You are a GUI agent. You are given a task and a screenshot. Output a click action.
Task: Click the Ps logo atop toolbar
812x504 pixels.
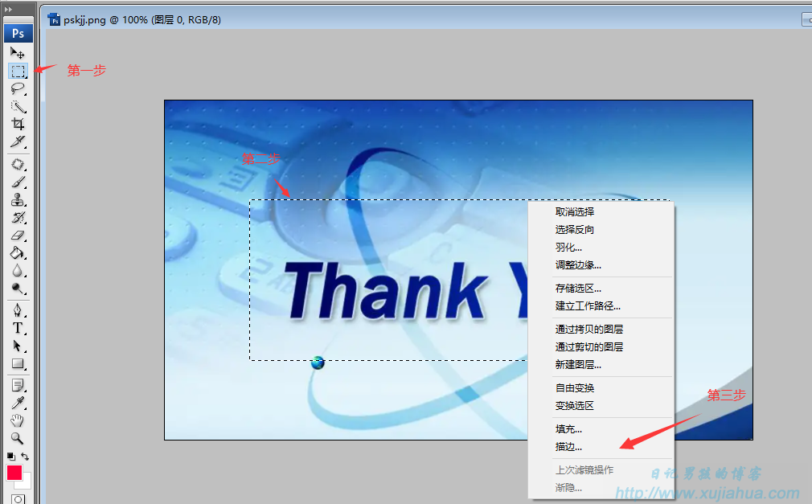[x=18, y=33]
